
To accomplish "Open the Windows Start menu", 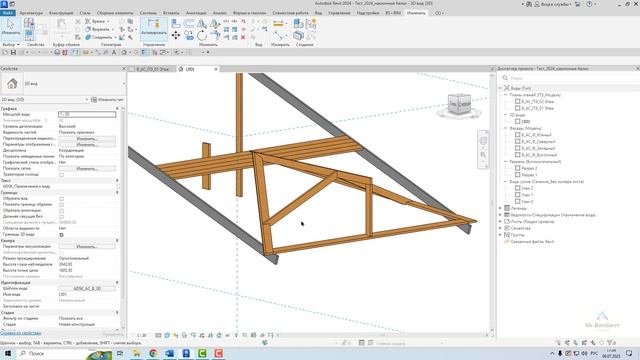I will (x=7, y=353).
